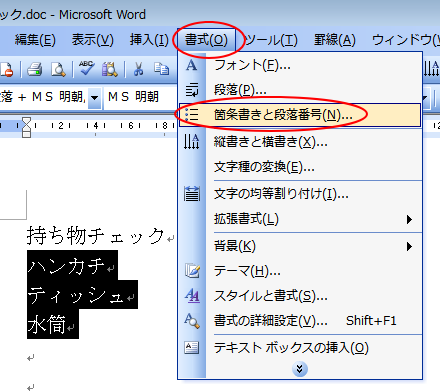Open the 挿入(I) menu
440x392 pixels.
pyautogui.click(x=149, y=40)
